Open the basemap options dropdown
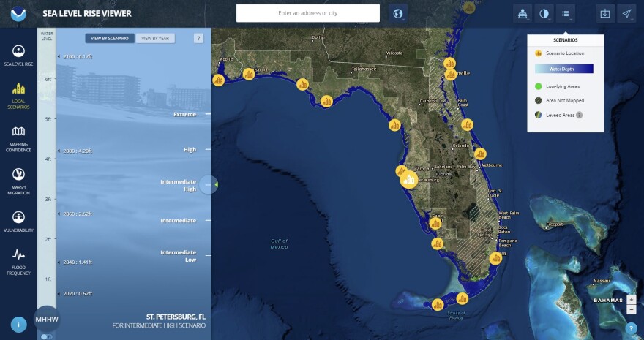Image resolution: width=644 pixels, height=340 pixels. (x=522, y=13)
